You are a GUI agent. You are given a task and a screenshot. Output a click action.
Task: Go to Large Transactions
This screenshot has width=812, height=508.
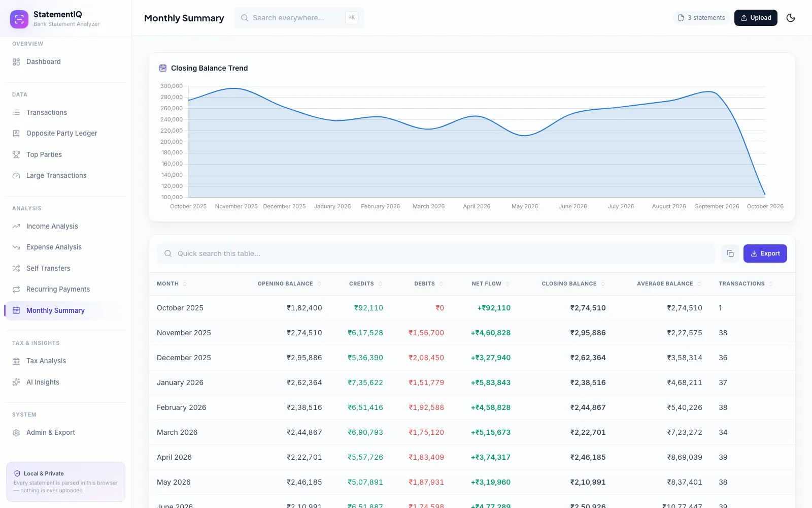[x=65, y=175]
